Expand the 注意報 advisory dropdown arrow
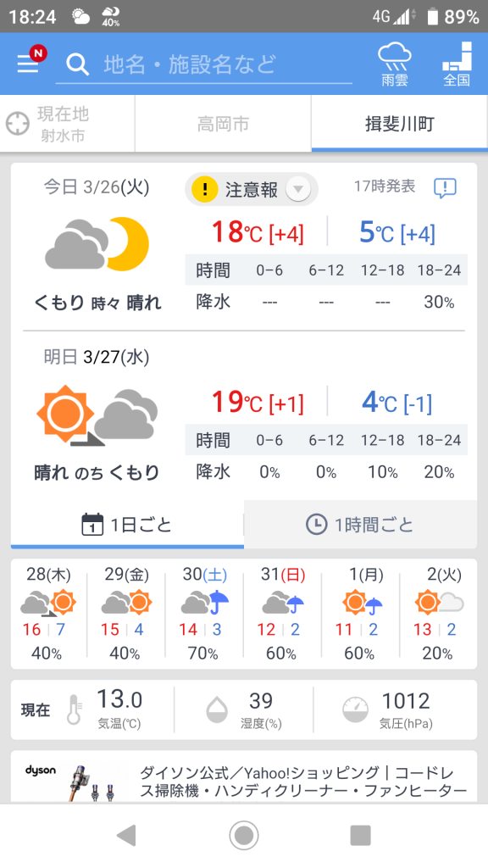The width and height of the screenshot is (488, 868). click(297, 189)
